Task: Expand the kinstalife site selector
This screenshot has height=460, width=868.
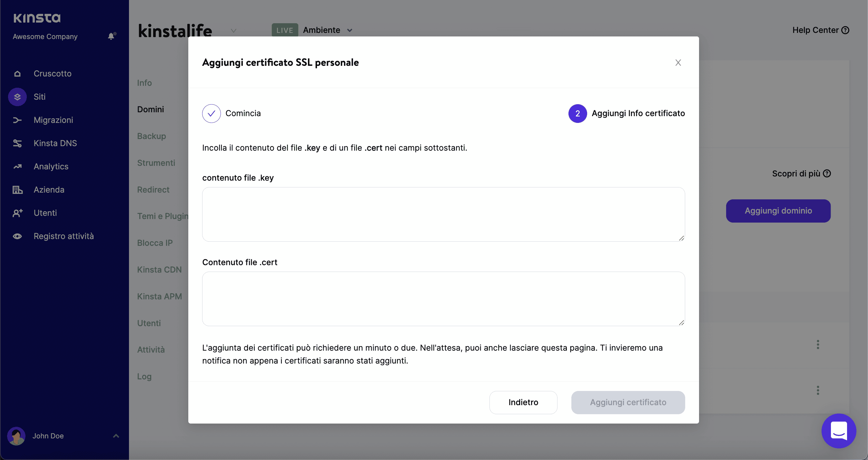Action: (x=233, y=30)
